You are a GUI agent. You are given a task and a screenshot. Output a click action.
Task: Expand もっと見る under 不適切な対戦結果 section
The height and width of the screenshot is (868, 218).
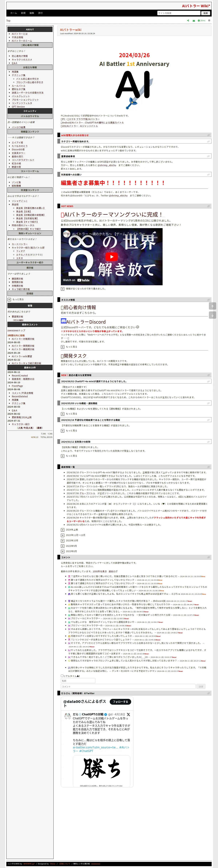coord(62,431)
